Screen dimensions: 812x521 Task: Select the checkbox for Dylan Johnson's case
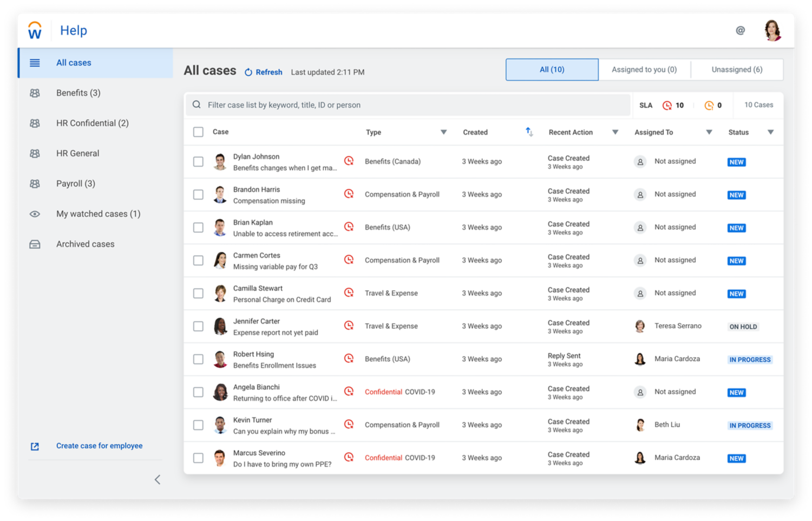198,161
